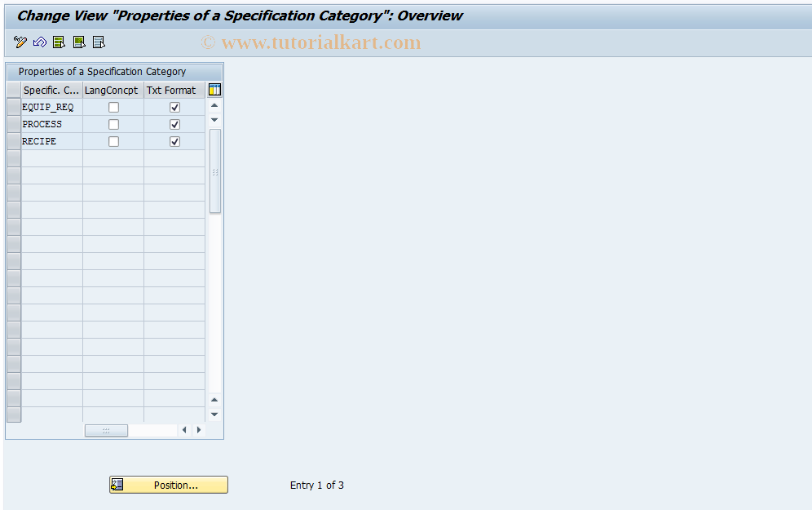Click the select-all corner table cell
This screenshot has height=510, width=812.
click(x=14, y=91)
